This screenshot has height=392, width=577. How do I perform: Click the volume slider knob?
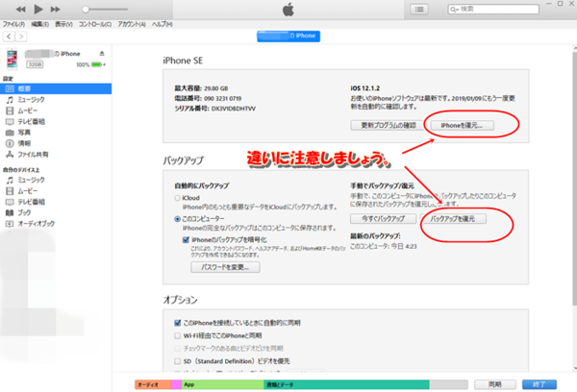pos(86,10)
